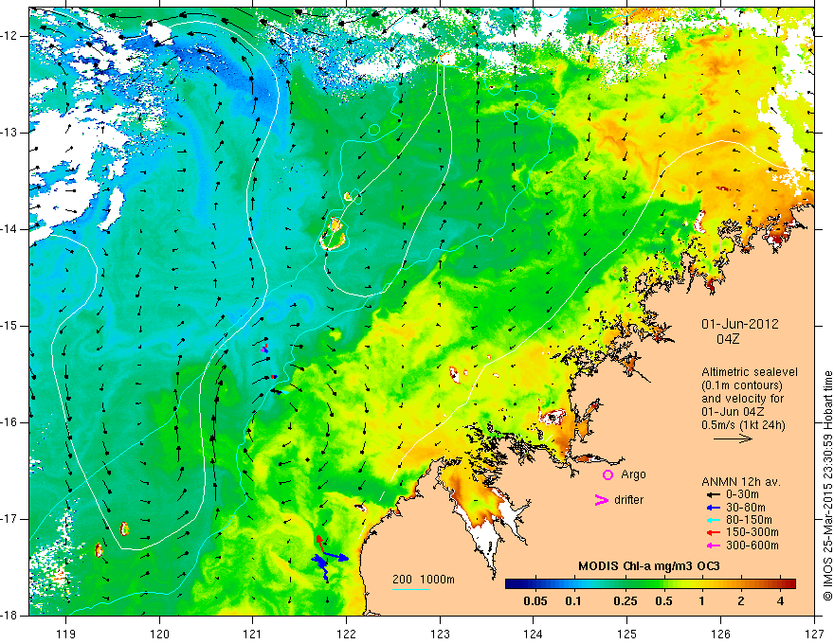Click the 0-30m depth legend label
This screenshot has width=834, height=644.
tap(742, 494)
